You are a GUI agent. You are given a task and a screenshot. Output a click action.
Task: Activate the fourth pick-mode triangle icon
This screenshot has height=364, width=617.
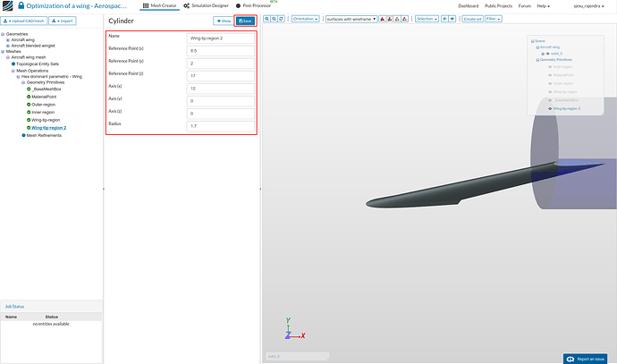(404, 19)
